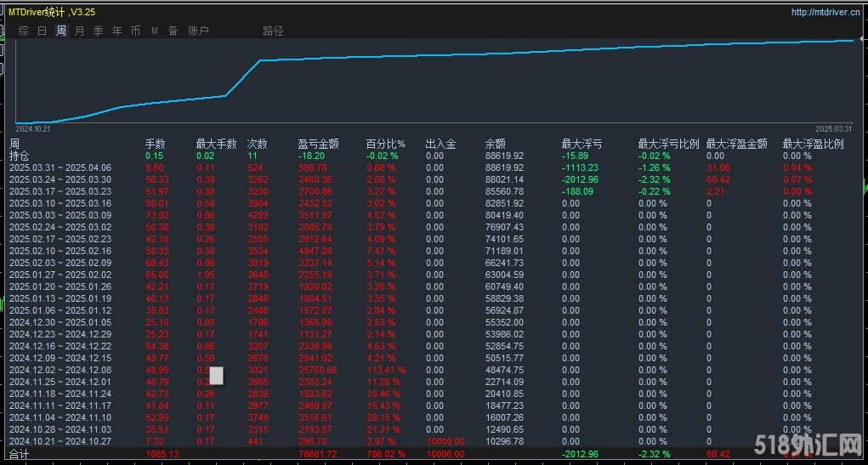Select week row 2024.12.30 ~ 2025.01.05
Screen dimensions: 868x465
click(60, 322)
